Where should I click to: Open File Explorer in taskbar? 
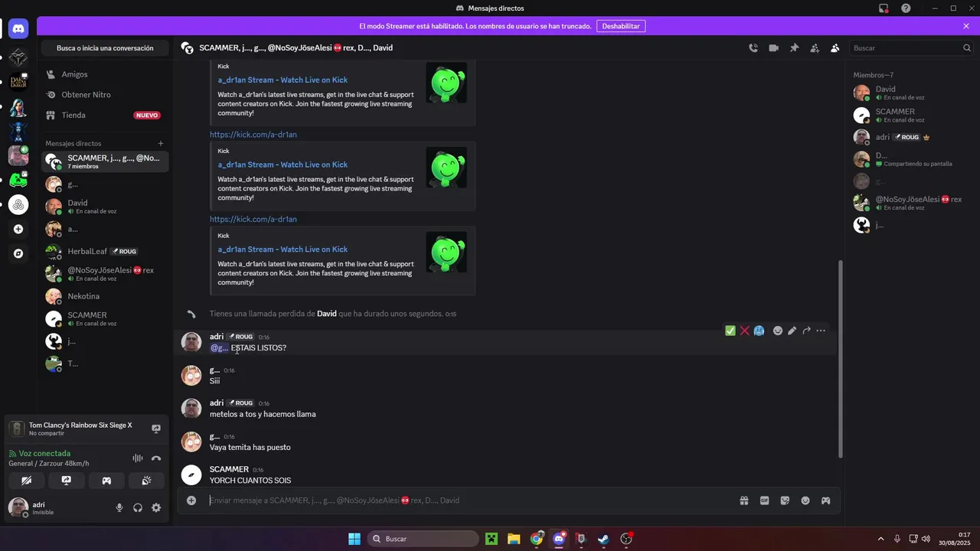pos(514,539)
